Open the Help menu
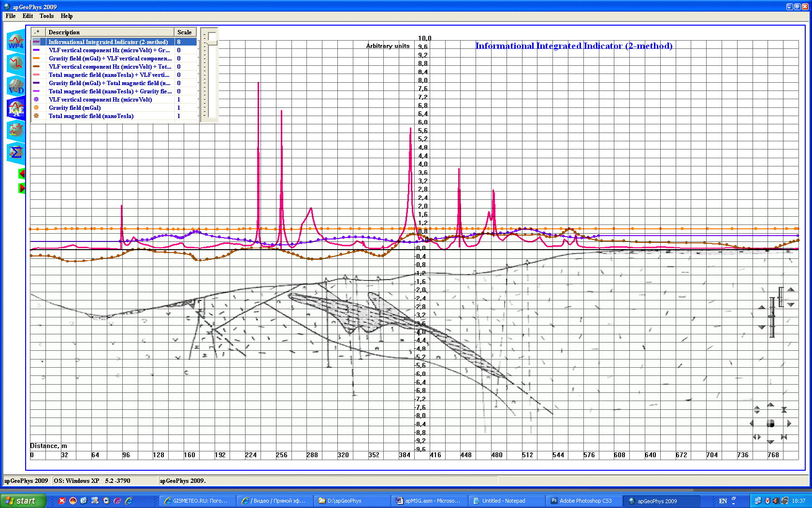 click(x=67, y=16)
